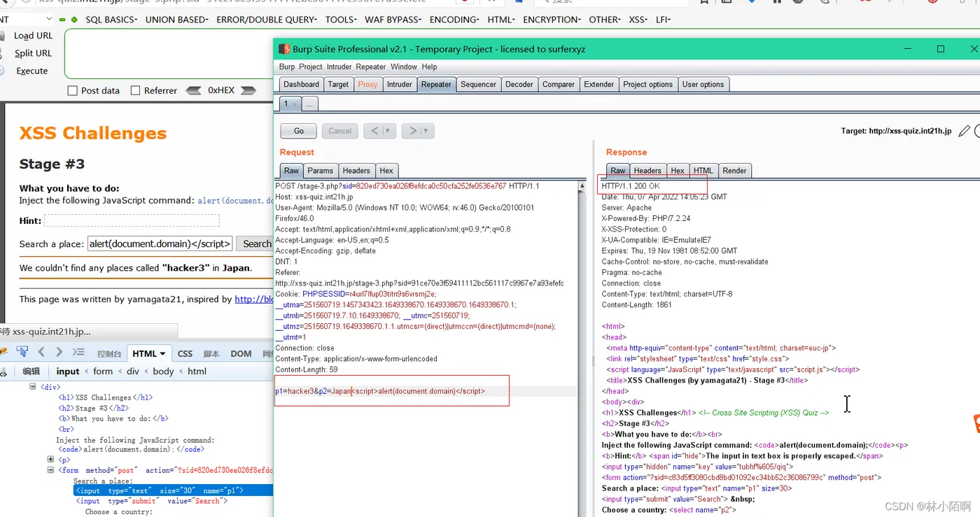This screenshot has width=980, height=517.
Task: Open the Project menu in Burp
Action: (x=311, y=67)
